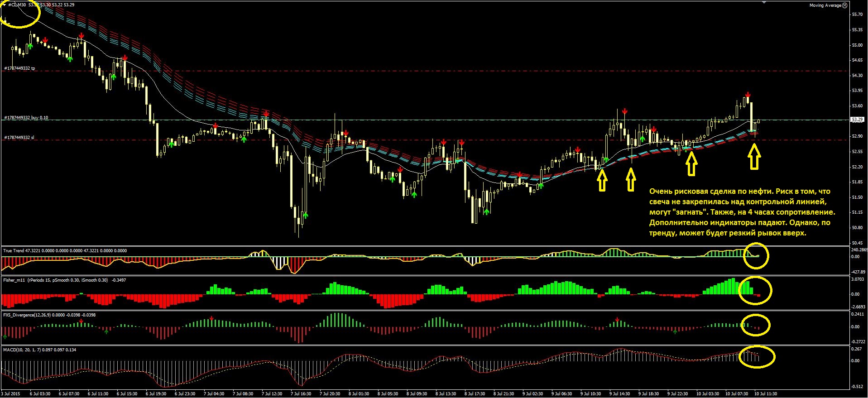
Task: Click True Trend scale value -427.89
Action: [x=858, y=272]
